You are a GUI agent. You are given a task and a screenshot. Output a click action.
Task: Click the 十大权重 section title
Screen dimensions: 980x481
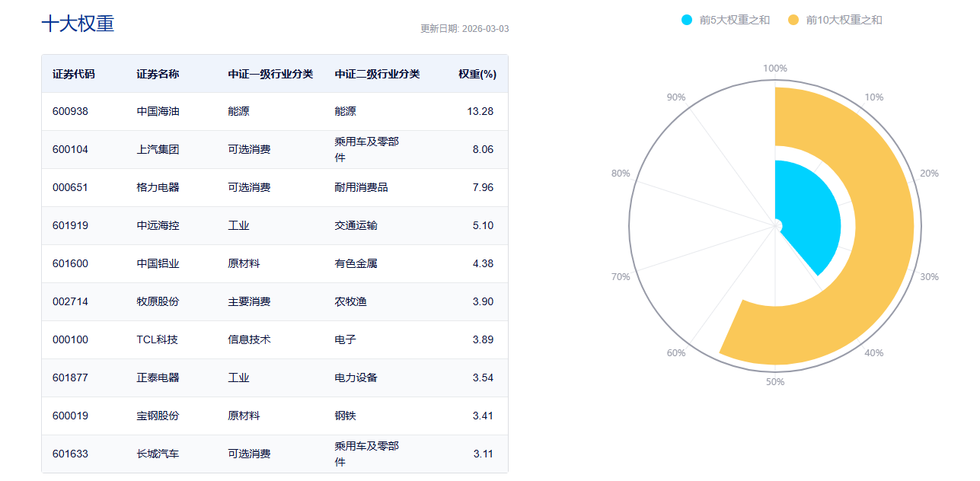78,24
